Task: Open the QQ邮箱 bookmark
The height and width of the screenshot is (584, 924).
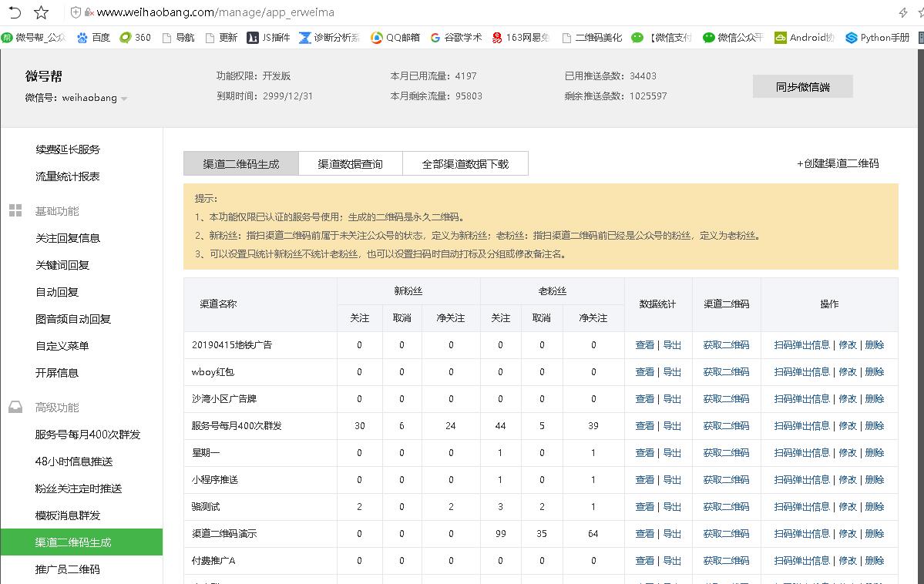Action: 395,38
